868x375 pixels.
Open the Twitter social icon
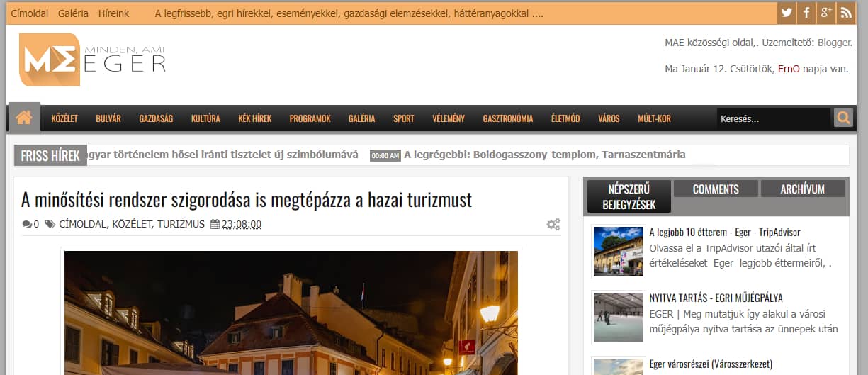click(786, 12)
